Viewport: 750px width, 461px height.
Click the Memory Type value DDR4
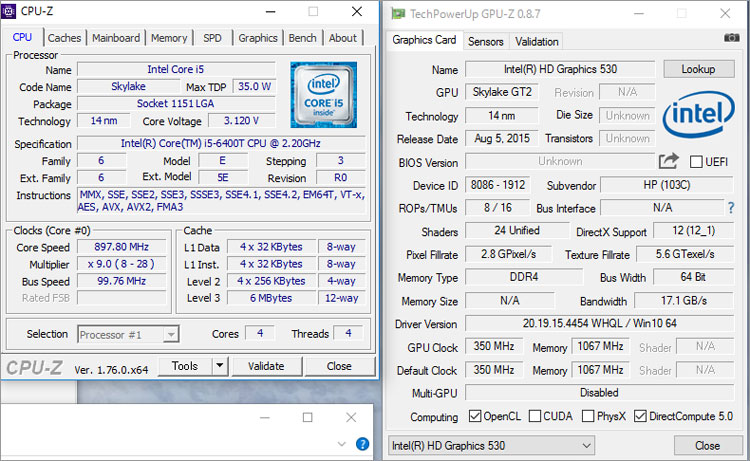click(x=524, y=277)
